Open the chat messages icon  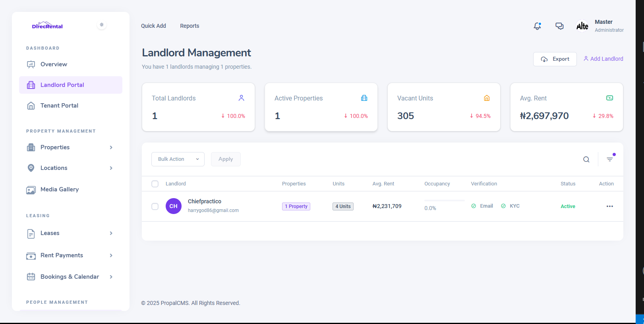(559, 26)
